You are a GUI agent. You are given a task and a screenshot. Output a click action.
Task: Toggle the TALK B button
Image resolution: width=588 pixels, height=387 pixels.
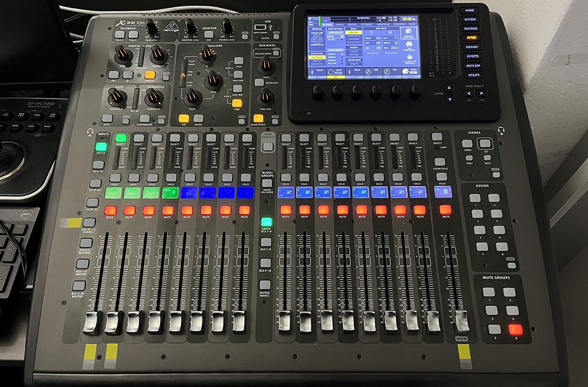click(133, 35)
